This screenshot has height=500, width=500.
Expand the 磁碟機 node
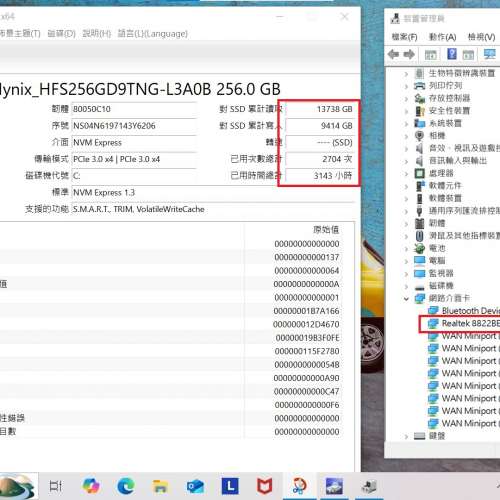406,286
